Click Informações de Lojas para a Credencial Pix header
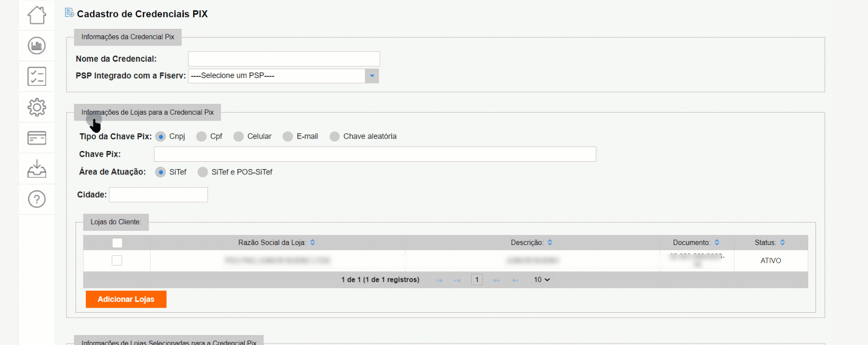 tap(148, 113)
